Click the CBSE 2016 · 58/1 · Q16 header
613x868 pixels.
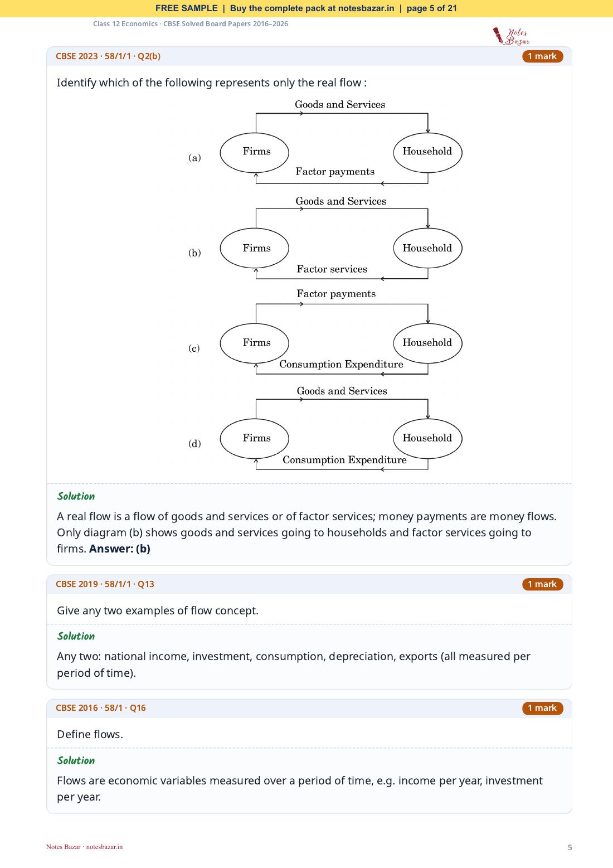click(x=101, y=708)
